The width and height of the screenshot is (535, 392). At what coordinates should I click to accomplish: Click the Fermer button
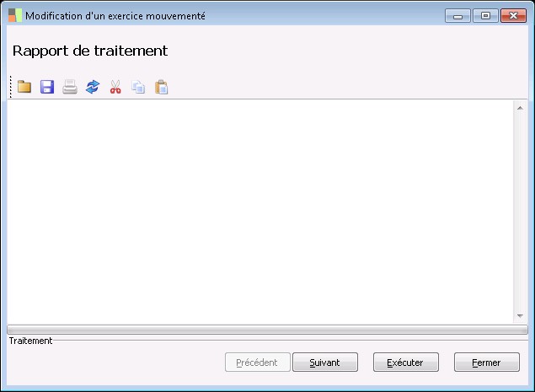pyautogui.click(x=487, y=362)
